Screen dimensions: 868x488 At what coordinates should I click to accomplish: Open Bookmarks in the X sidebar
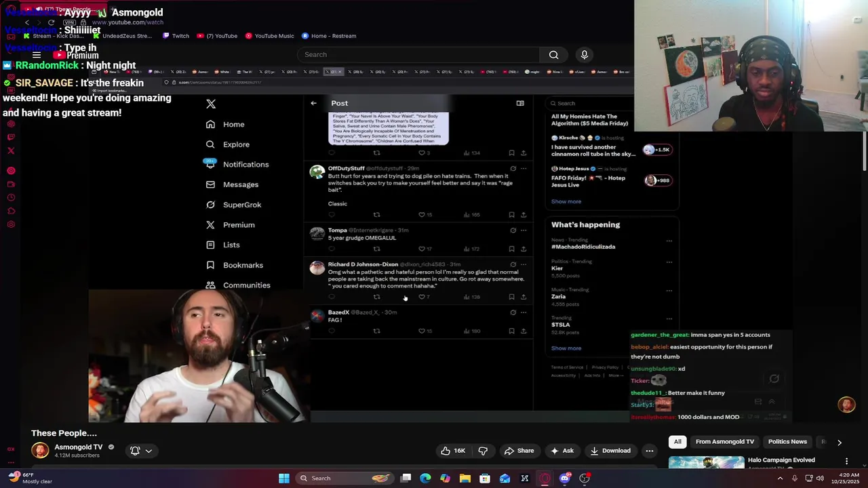coord(235,265)
